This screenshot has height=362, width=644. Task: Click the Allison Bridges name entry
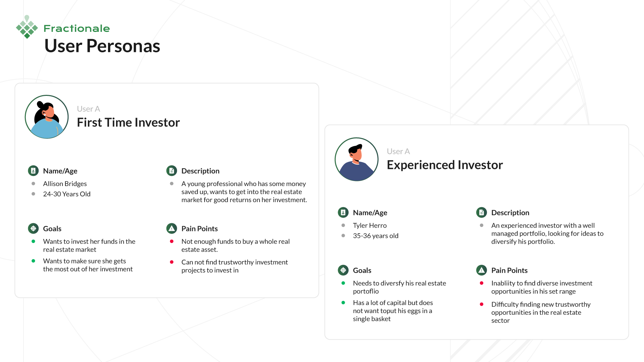pyautogui.click(x=65, y=184)
